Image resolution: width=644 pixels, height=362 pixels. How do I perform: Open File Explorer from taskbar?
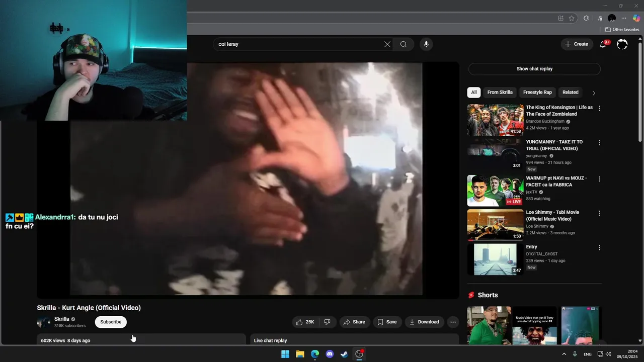300,354
